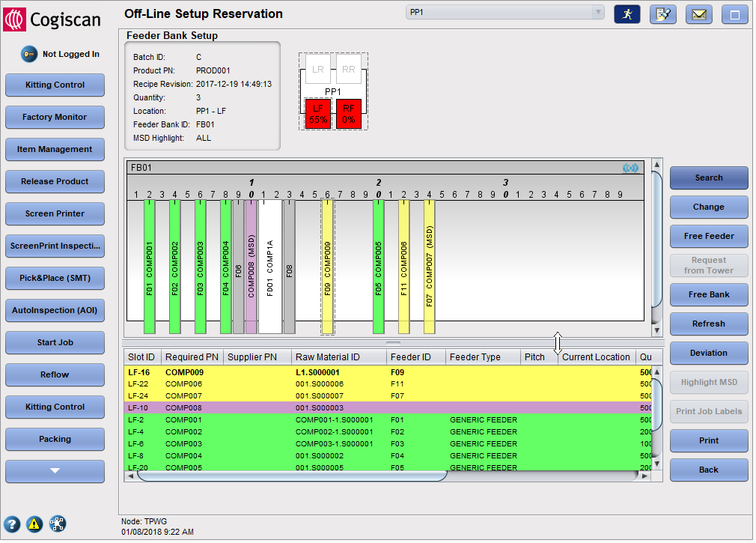Open the PP1 machine dropdown

click(504, 12)
